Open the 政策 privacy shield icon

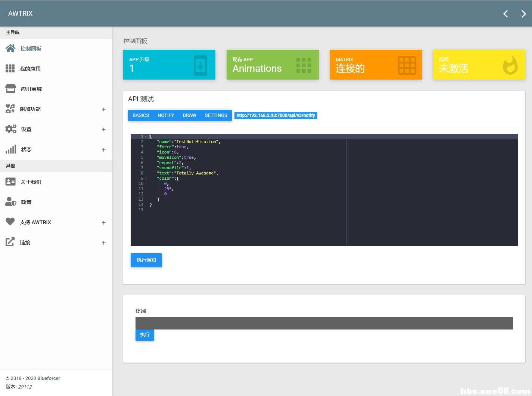pyautogui.click(x=10, y=202)
